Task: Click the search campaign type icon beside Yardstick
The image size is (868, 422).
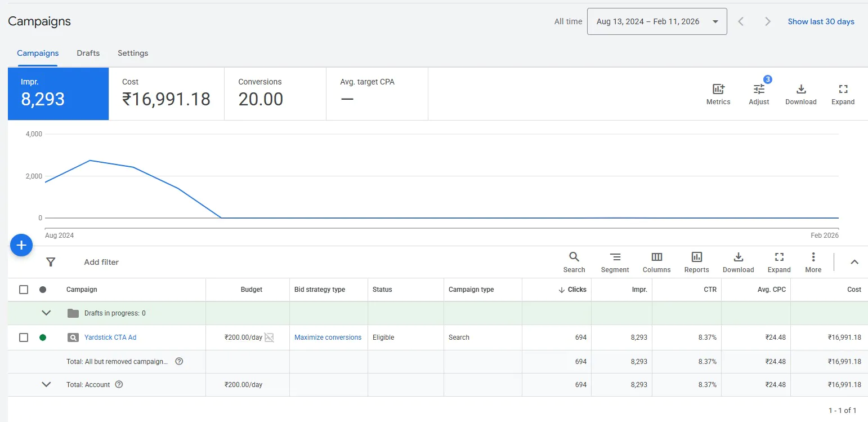Action: click(73, 337)
